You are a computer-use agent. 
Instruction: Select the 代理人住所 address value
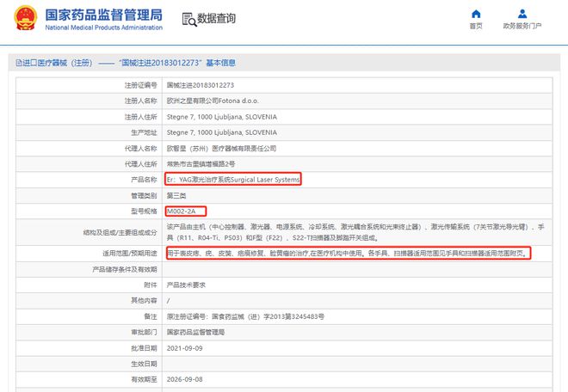pos(201,164)
